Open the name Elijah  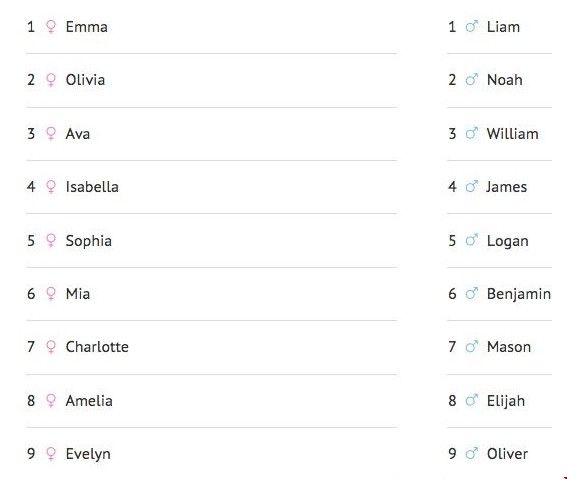click(506, 401)
